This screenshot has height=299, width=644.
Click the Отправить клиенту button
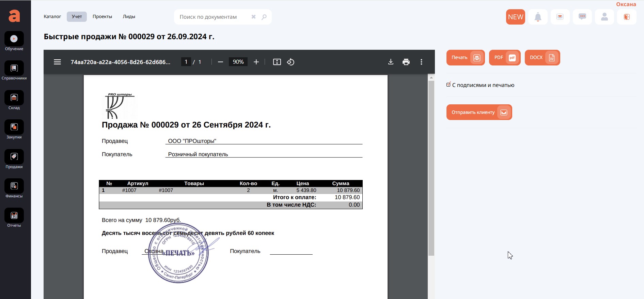479,112
